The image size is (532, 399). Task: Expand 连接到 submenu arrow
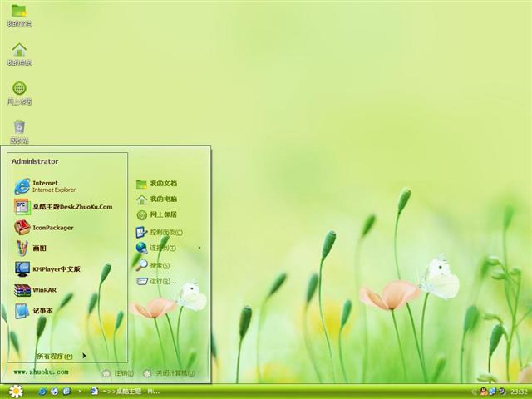click(x=199, y=248)
